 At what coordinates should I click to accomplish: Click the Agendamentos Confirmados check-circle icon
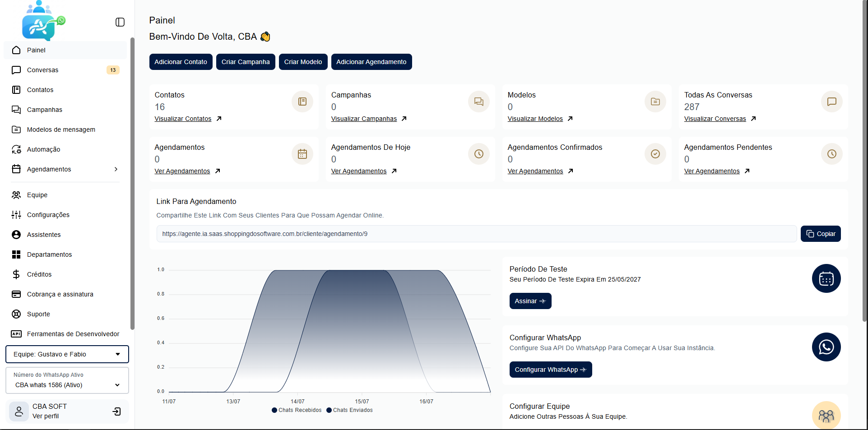[655, 154]
